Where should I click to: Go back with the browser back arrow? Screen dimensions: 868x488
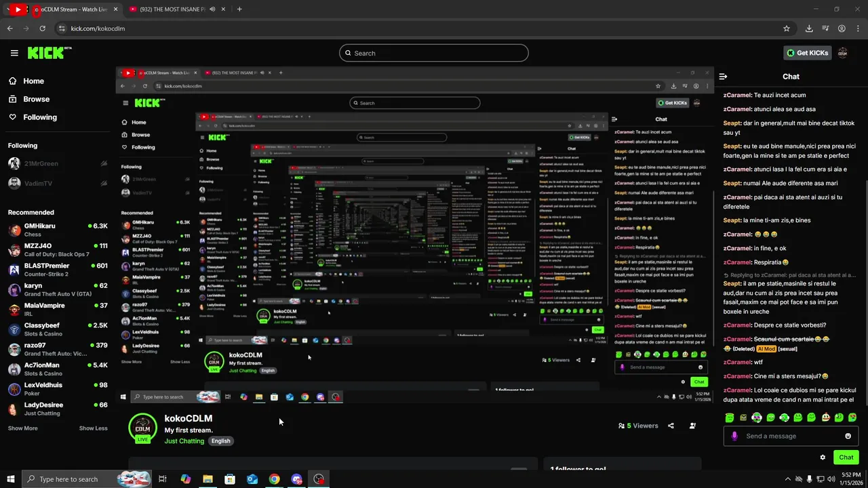coord(9,28)
